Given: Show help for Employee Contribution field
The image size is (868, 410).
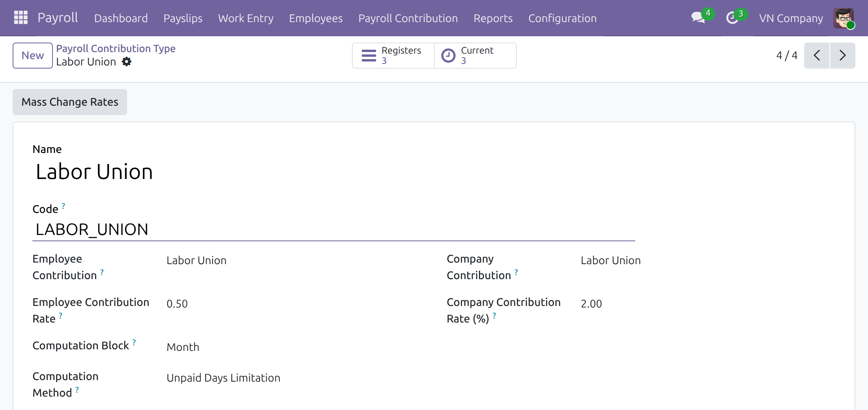Looking at the screenshot, I should coord(102,272).
